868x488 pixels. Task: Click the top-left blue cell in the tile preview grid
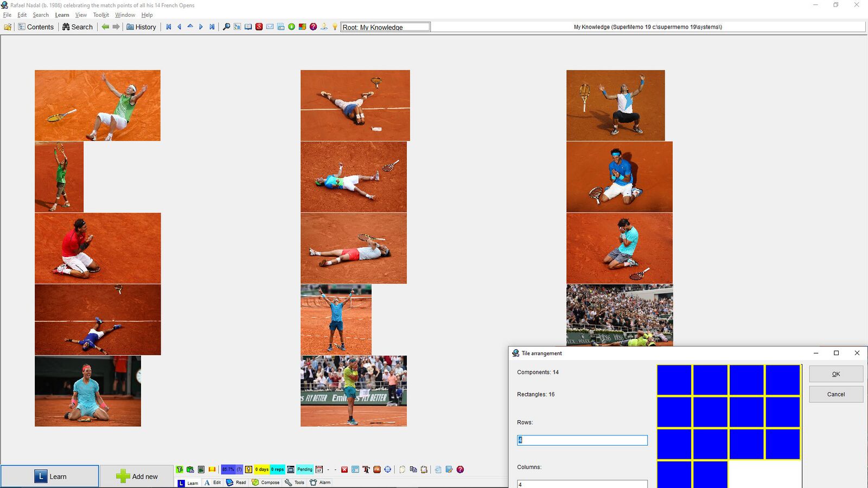tap(674, 380)
